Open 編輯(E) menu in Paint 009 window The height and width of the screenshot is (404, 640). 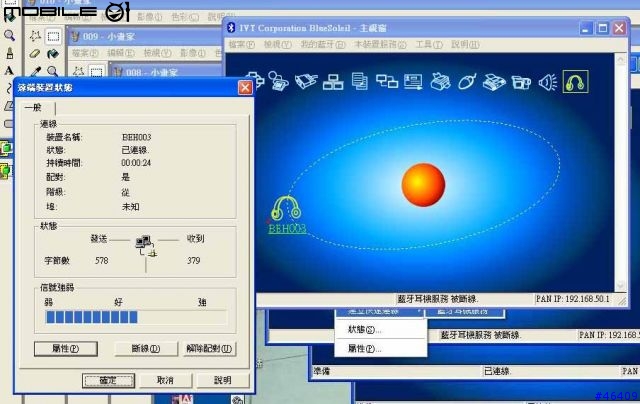[x=121, y=53]
